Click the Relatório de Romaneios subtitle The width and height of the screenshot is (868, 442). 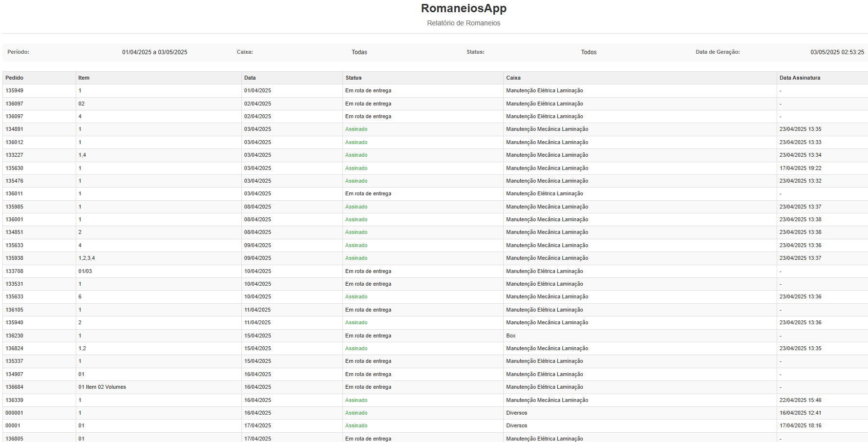pos(464,23)
